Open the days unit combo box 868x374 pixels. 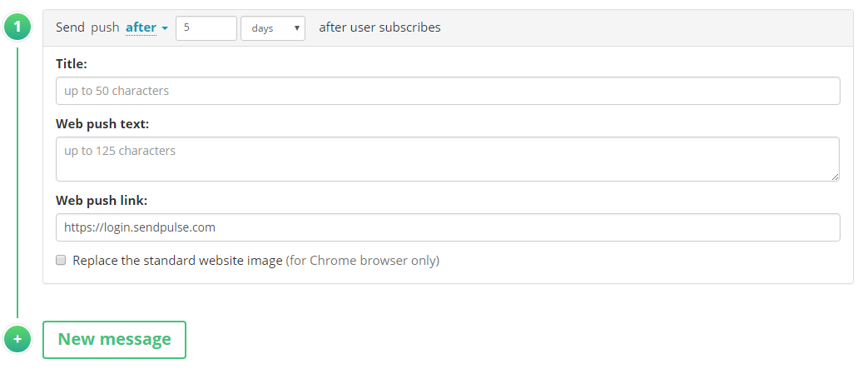(273, 28)
